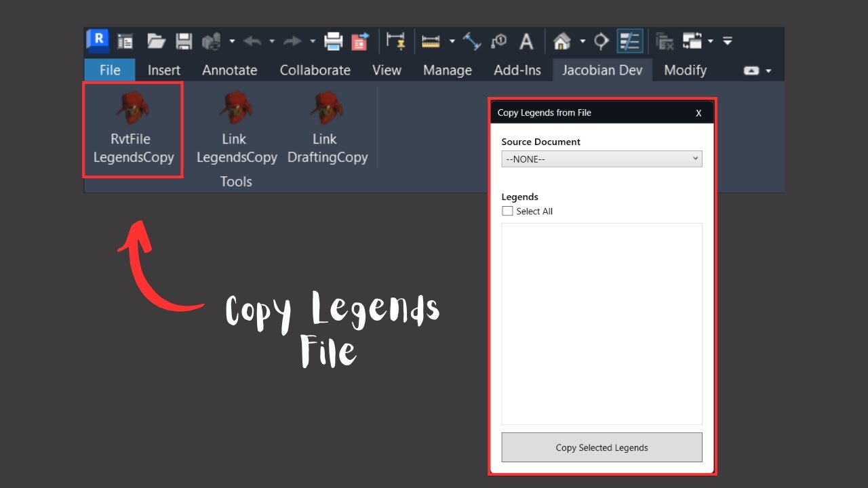868x488 pixels.
Task: Click the Synchronize with Central icon
Action: (x=212, y=41)
